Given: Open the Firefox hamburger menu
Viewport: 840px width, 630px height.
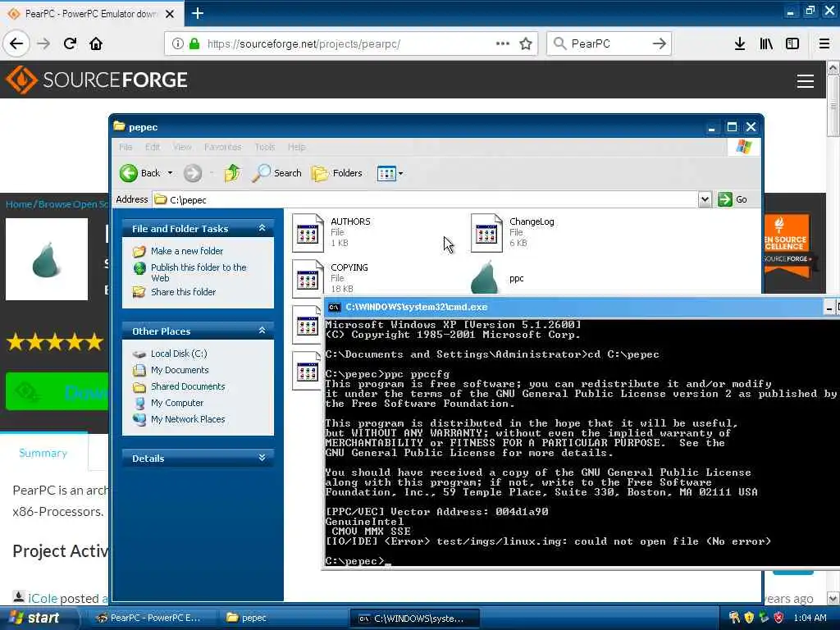Looking at the screenshot, I should (x=824, y=43).
